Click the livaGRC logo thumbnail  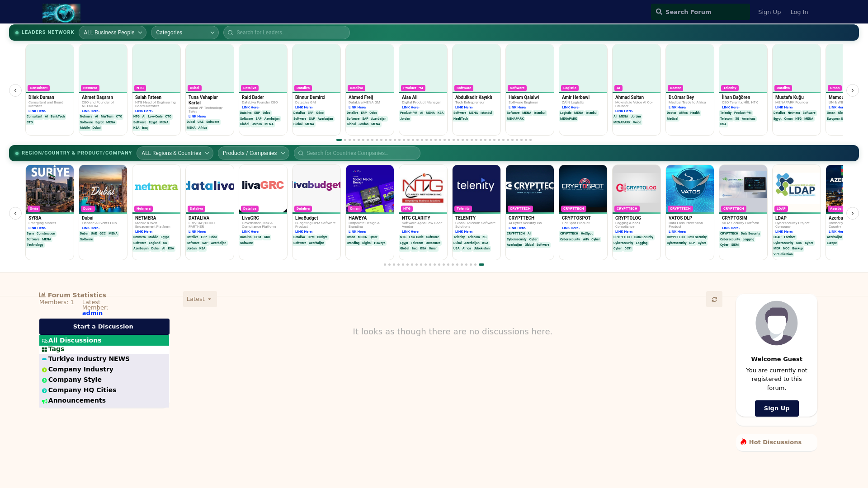[x=263, y=189]
